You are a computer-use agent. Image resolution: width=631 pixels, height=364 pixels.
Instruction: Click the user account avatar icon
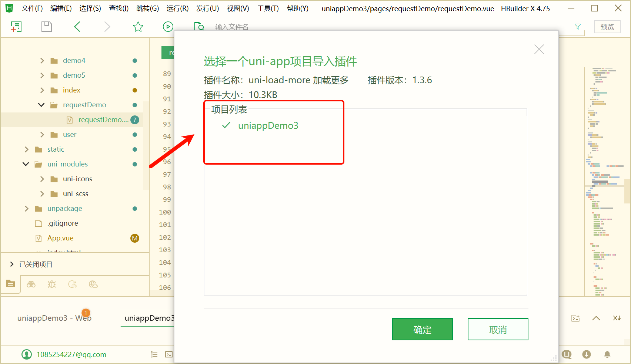(x=27, y=354)
